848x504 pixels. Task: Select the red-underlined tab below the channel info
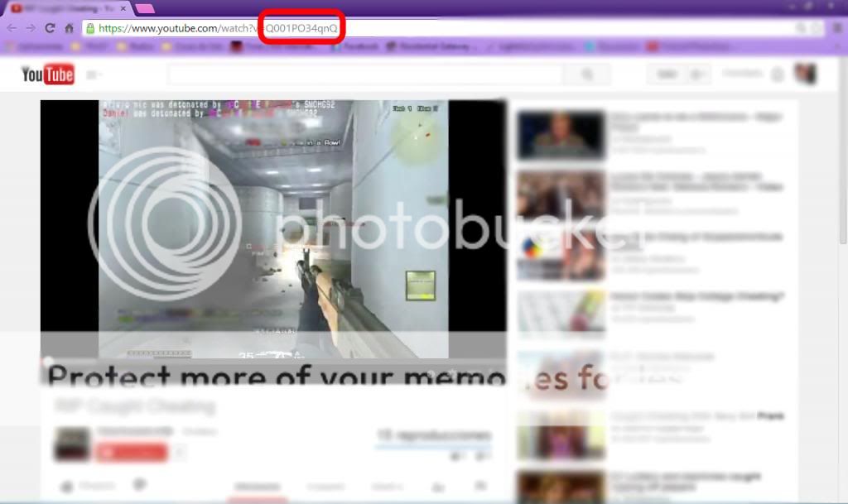258,487
